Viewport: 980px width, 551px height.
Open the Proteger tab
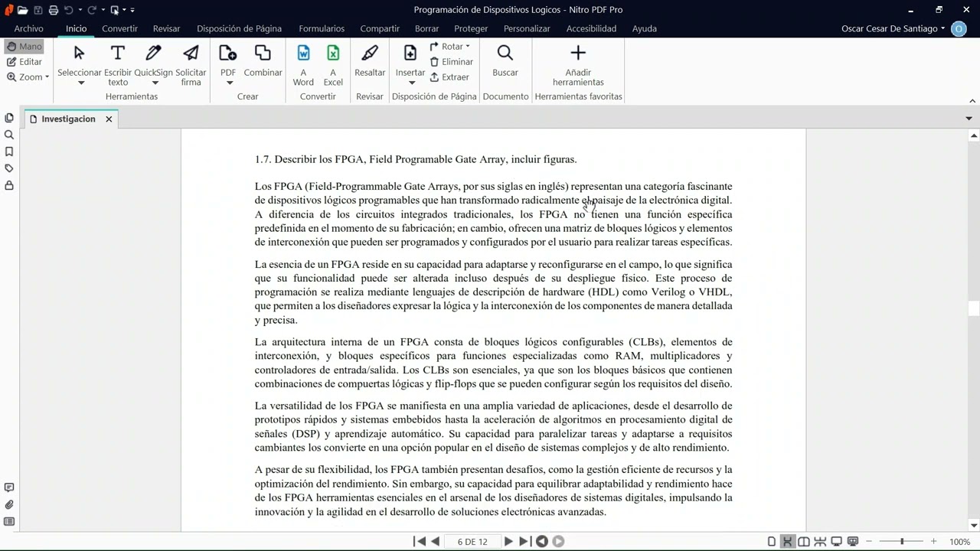pyautogui.click(x=471, y=28)
